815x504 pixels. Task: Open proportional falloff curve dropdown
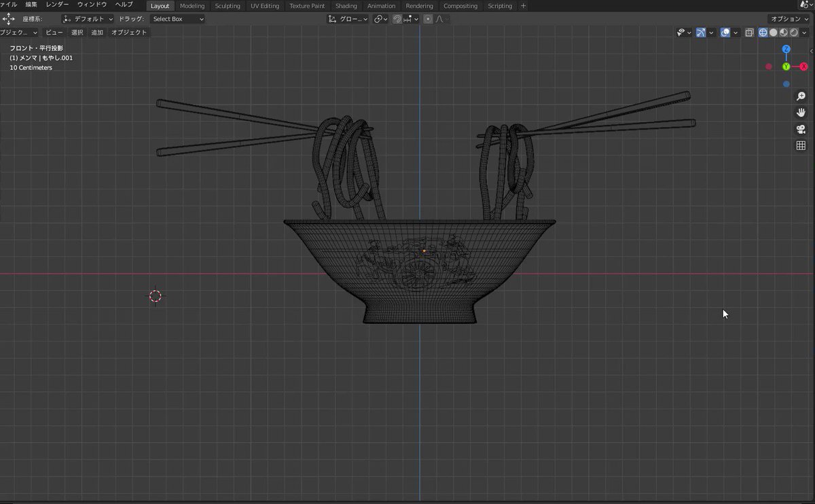pyautogui.click(x=441, y=19)
